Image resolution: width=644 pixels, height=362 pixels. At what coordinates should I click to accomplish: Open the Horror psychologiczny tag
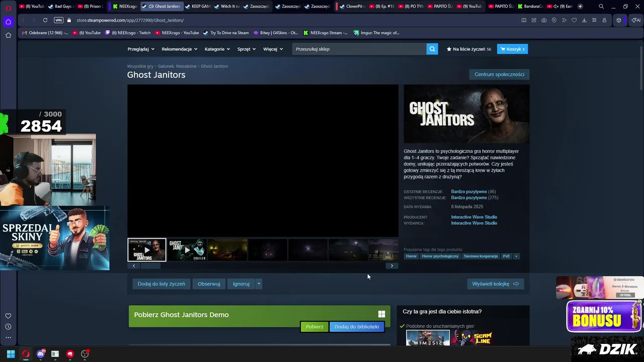[440, 256]
